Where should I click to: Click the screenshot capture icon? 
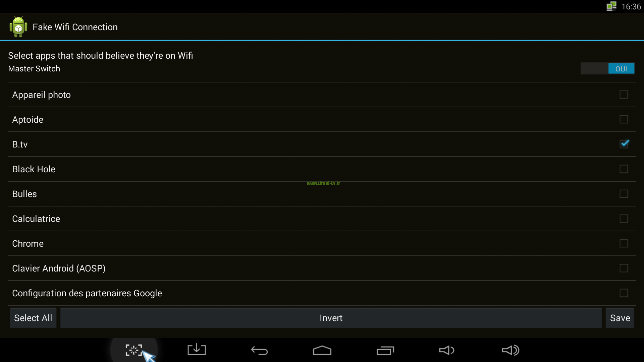(x=134, y=350)
